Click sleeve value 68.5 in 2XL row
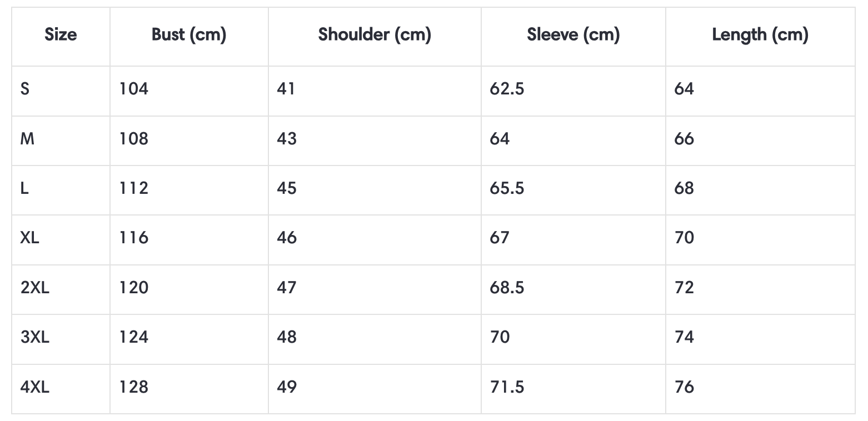The width and height of the screenshot is (868, 421). tap(507, 288)
